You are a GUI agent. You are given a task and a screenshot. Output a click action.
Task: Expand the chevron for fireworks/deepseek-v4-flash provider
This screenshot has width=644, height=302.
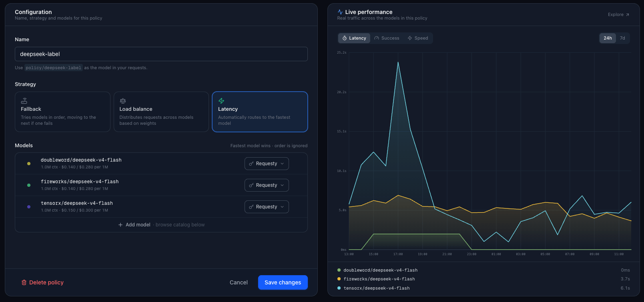pos(282,185)
